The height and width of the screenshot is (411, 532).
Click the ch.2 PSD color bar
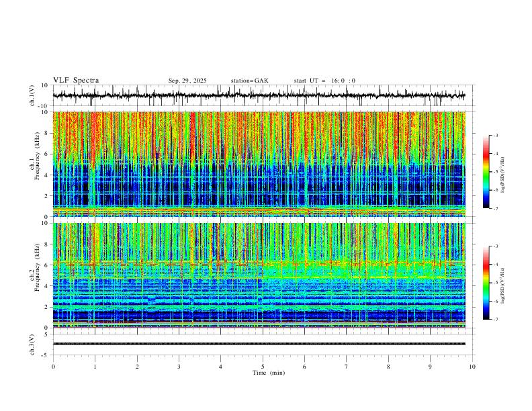point(486,283)
